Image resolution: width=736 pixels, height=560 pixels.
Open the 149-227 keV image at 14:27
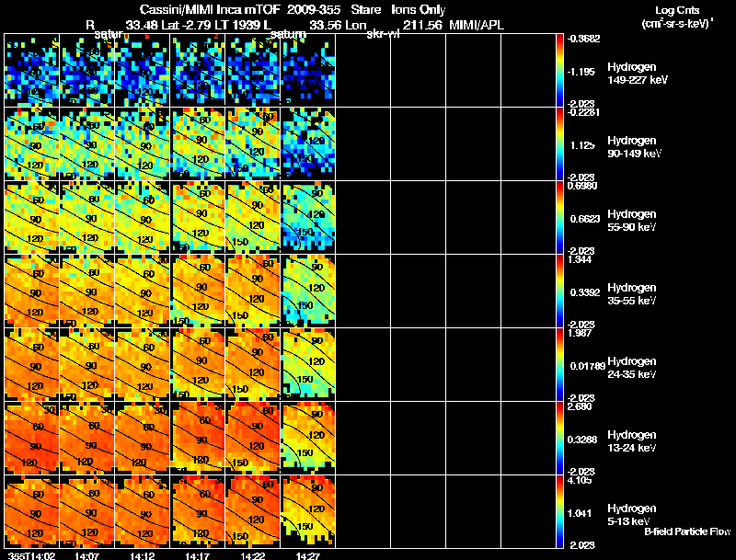click(307, 71)
